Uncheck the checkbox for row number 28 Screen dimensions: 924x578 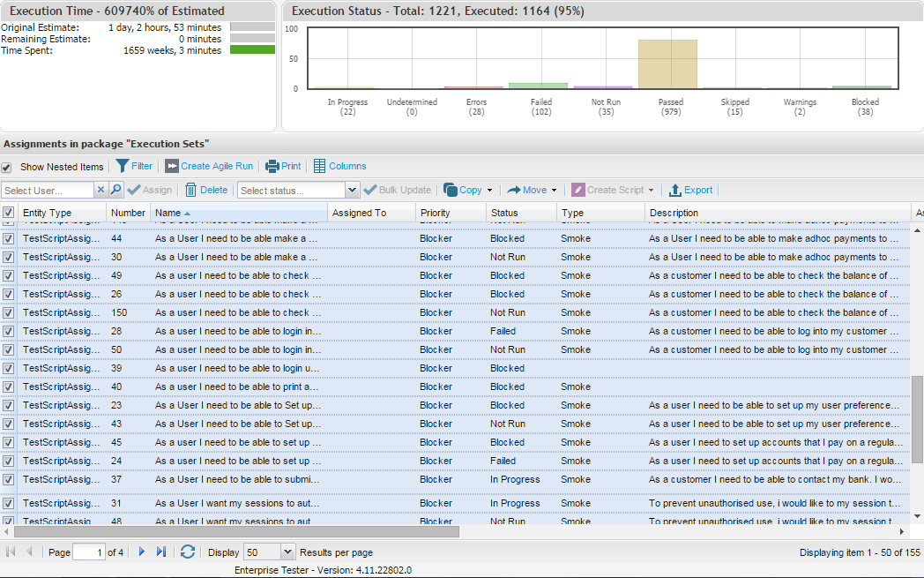click(x=9, y=331)
